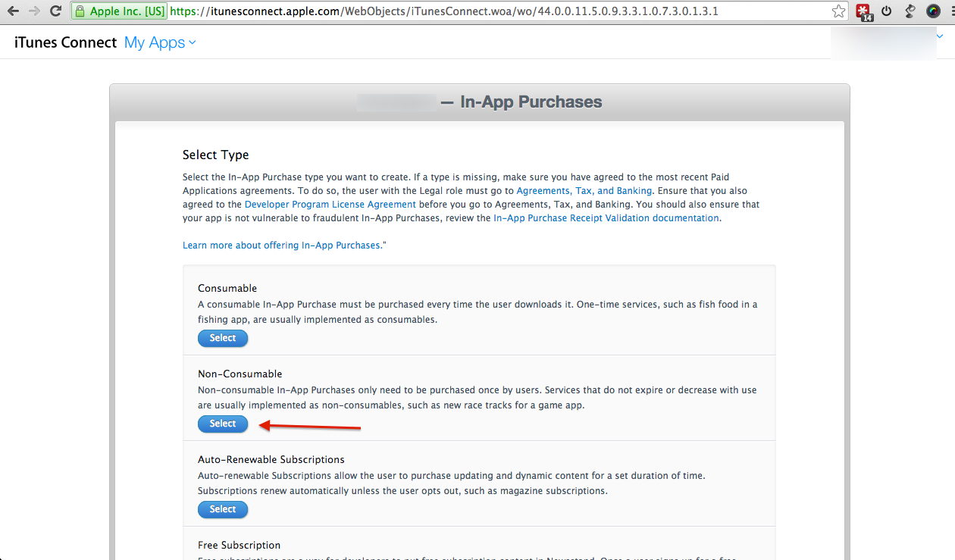
Task: Focus the browser address bar URL
Action: 444,11
